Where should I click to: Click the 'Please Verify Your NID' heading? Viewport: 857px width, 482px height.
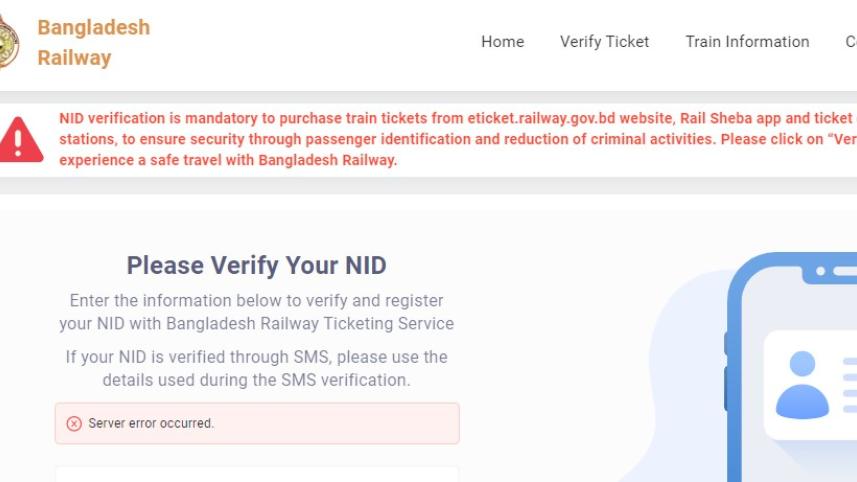[x=256, y=265]
